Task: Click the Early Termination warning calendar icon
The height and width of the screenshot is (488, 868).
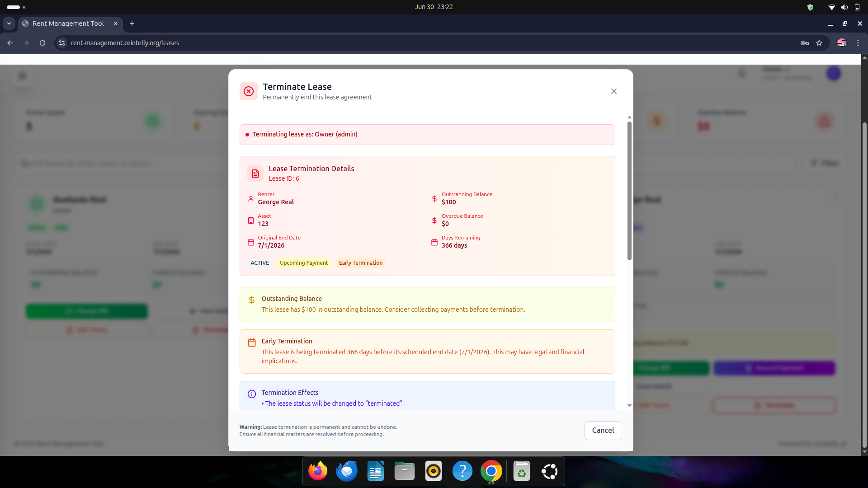Action: coord(252,343)
